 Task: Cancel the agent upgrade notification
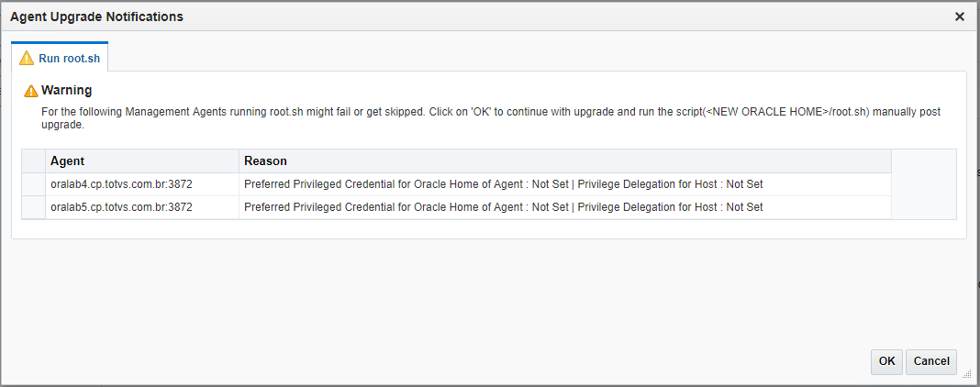pyautogui.click(x=931, y=361)
